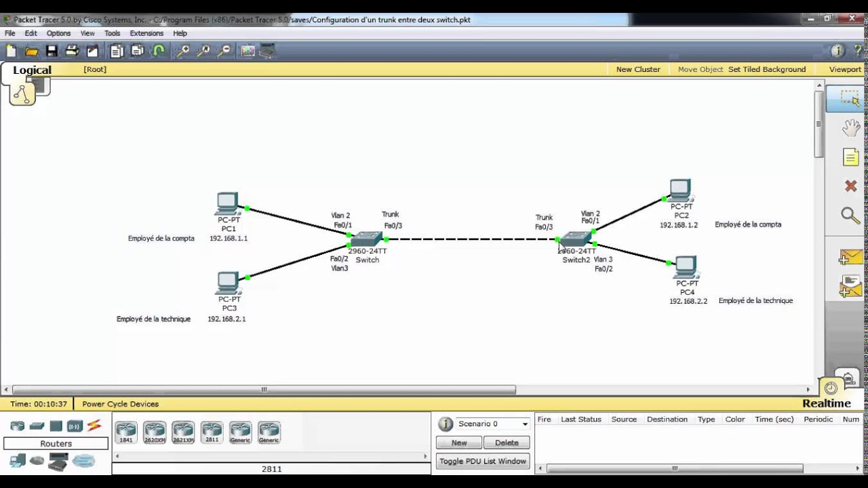Select the Multiuser Connection cloud icon
The image size is (868, 488).
click(x=84, y=461)
